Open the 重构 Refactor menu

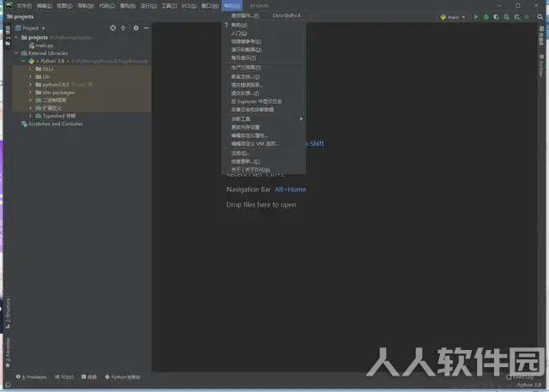(x=128, y=6)
